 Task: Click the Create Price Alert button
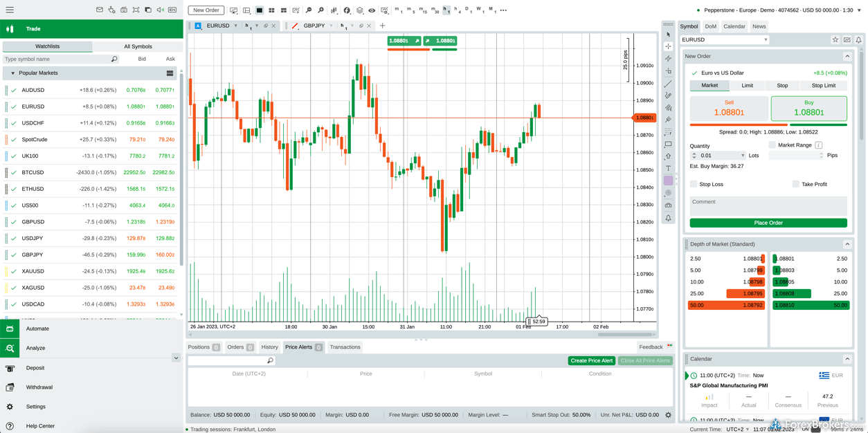coord(591,360)
